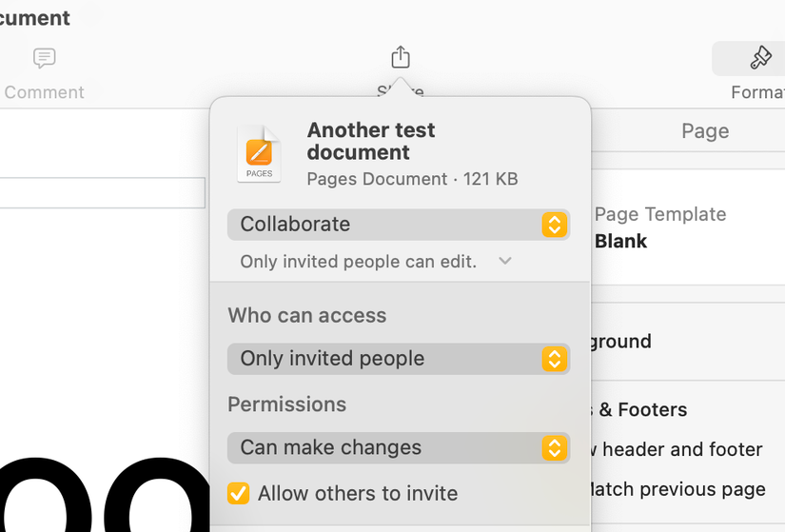The width and height of the screenshot is (785, 532).
Task: Open the Collaborate dropdown menu
Action: tap(398, 225)
